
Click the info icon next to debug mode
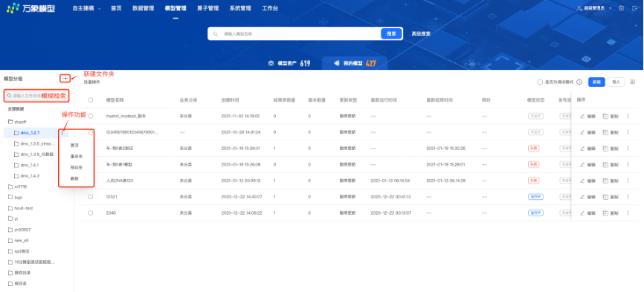579,82
